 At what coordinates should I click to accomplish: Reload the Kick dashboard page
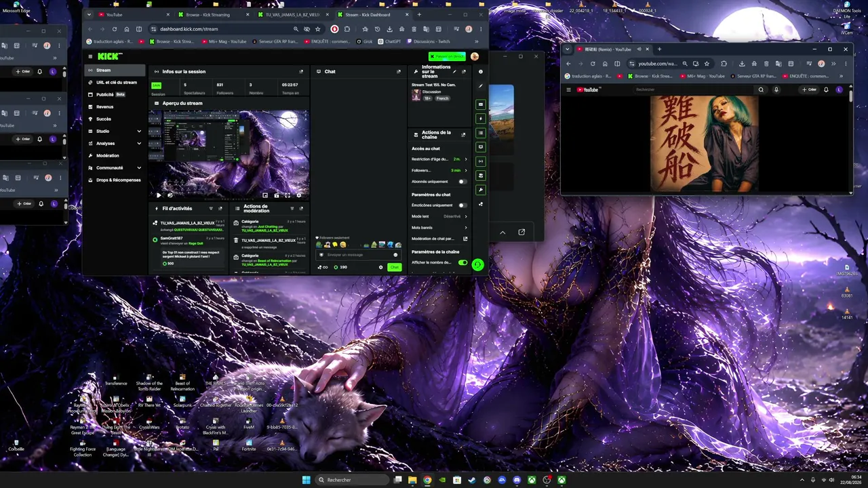(115, 29)
